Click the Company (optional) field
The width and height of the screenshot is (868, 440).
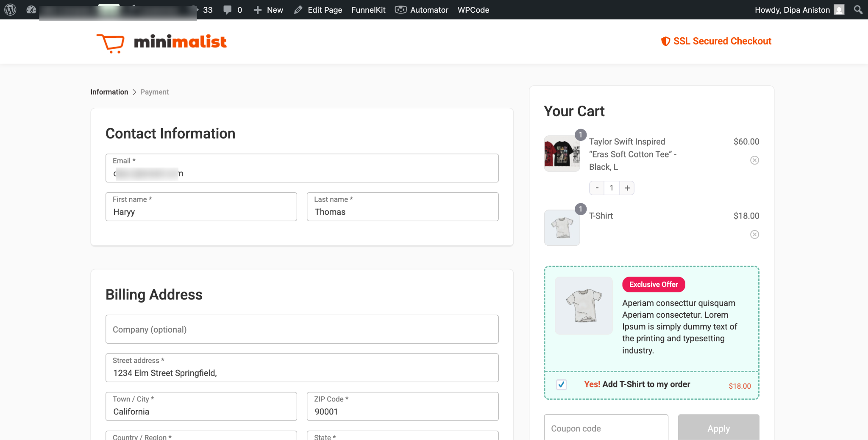[x=302, y=329]
